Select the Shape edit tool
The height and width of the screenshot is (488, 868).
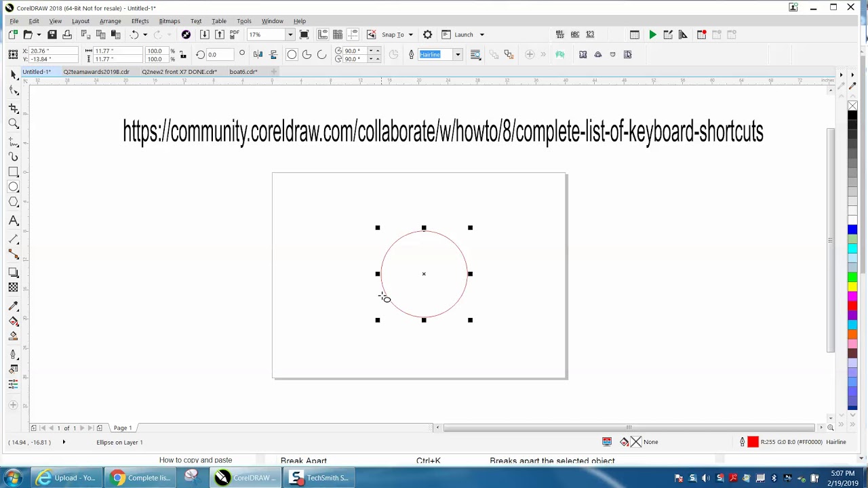click(x=14, y=90)
